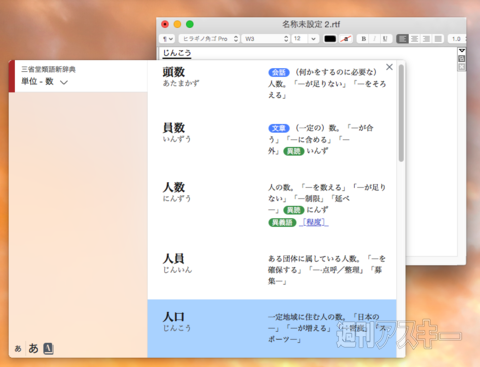
Task: Click the green 異読 badge under 人数
Action: point(294,210)
